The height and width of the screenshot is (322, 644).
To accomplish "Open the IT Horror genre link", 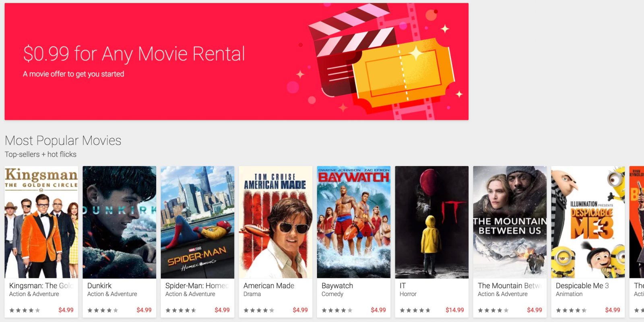I will pyautogui.click(x=408, y=294).
